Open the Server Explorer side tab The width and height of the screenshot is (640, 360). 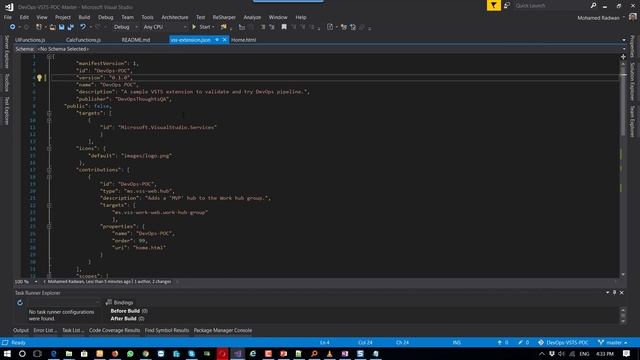click(x=7, y=52)
